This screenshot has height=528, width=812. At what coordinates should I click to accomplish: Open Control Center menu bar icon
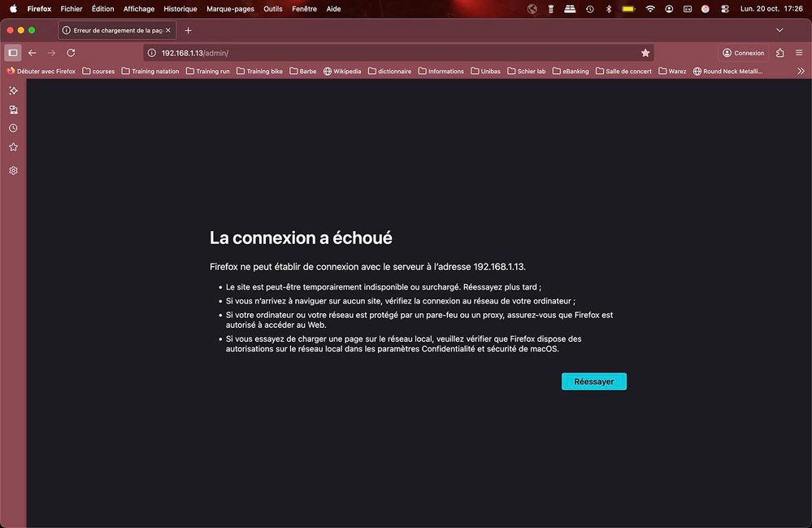coord(725,9)
